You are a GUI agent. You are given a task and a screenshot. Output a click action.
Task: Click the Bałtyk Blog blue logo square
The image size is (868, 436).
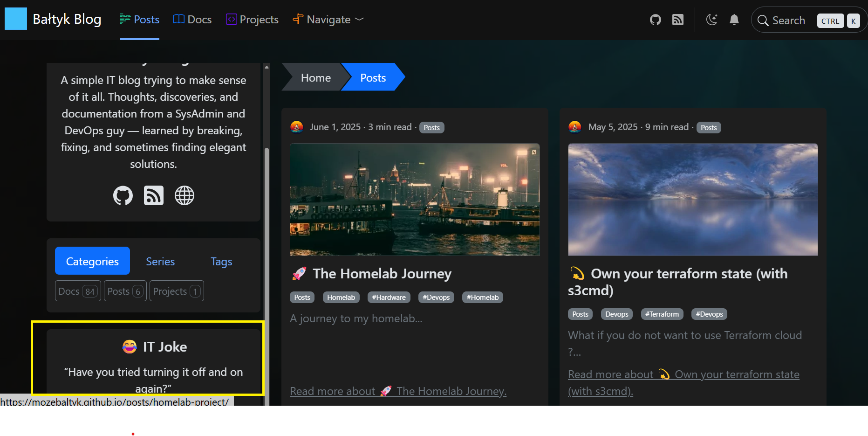tap(16, 19)
